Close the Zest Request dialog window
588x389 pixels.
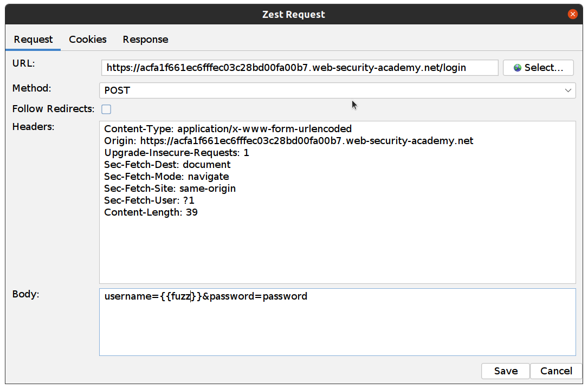pos(572,15)
